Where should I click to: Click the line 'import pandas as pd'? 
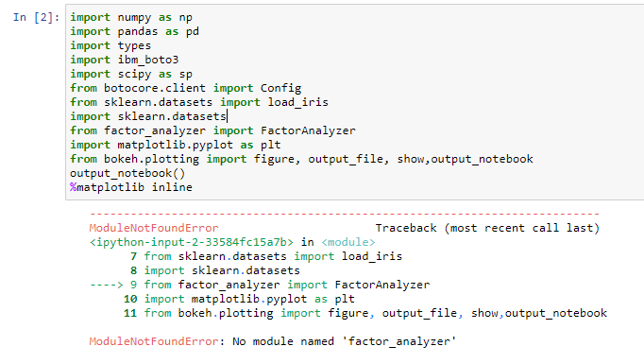pos(134,31)
